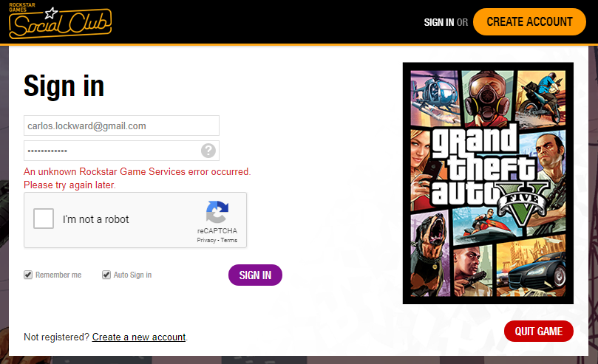Screen dimensions: 598x364
Task: Open the reCAPTCHA Privacy link
Action: (206, 240)
